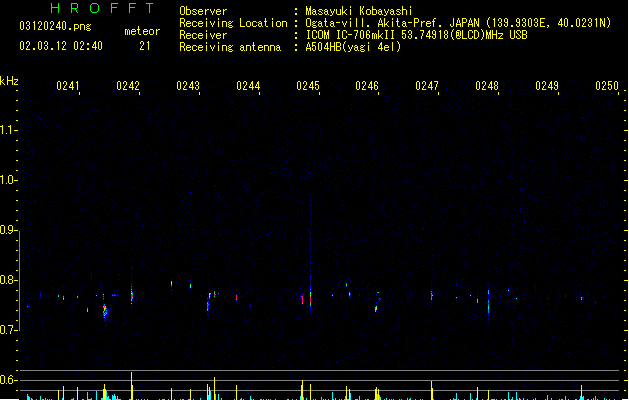Viewport: 629px width, 400px height.
Task: Click the Receiver ICOM IC-706mkII text
Action: click(416, 35)
